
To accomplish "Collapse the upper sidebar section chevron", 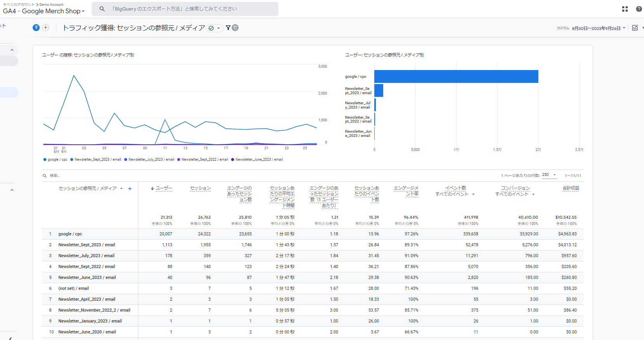I will click(x=12, y=50).
